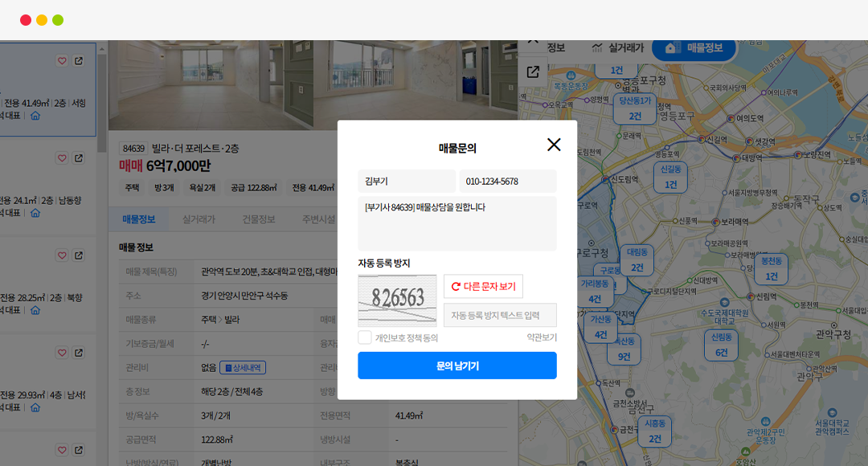The height and width of the screenshot is (466, 868).
Task: Click the phone number field 010-1234-5678
Action: click(x=507, y=182)
